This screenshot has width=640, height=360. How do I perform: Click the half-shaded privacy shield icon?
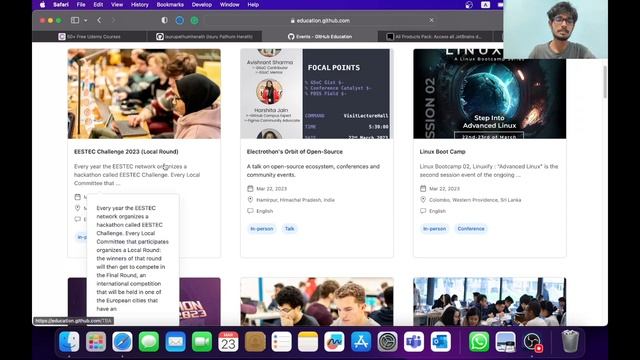[x=164, y=20]
